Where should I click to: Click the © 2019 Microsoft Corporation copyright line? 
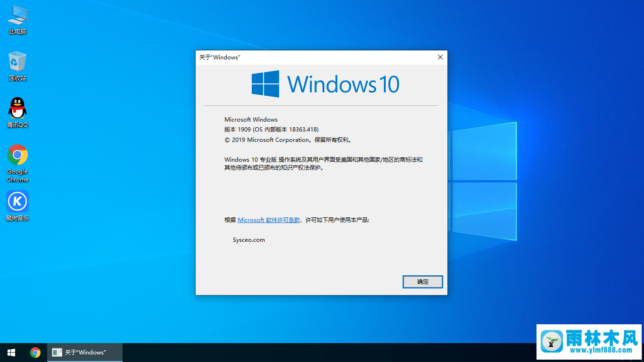[288, 140]
